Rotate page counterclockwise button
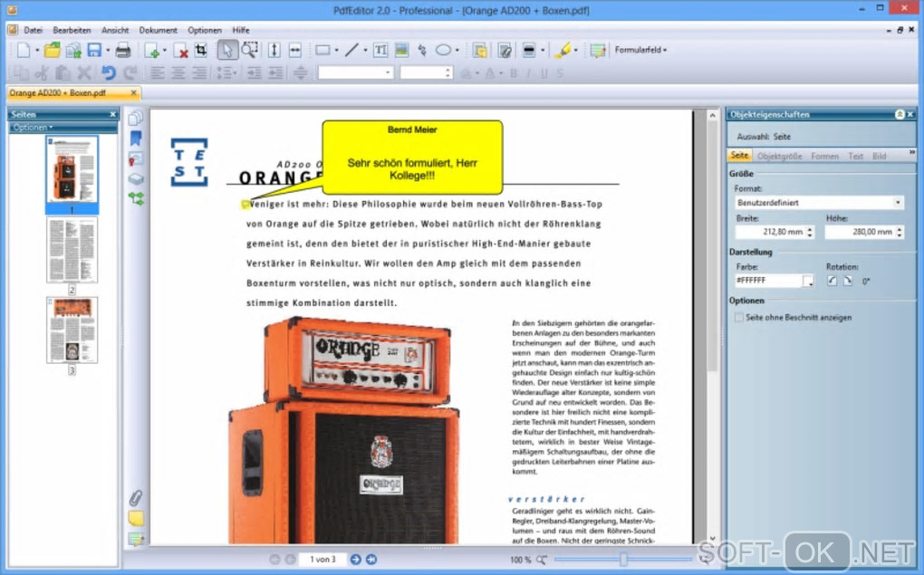Screen dimensions: 924x575 click(x=832, y=281)
